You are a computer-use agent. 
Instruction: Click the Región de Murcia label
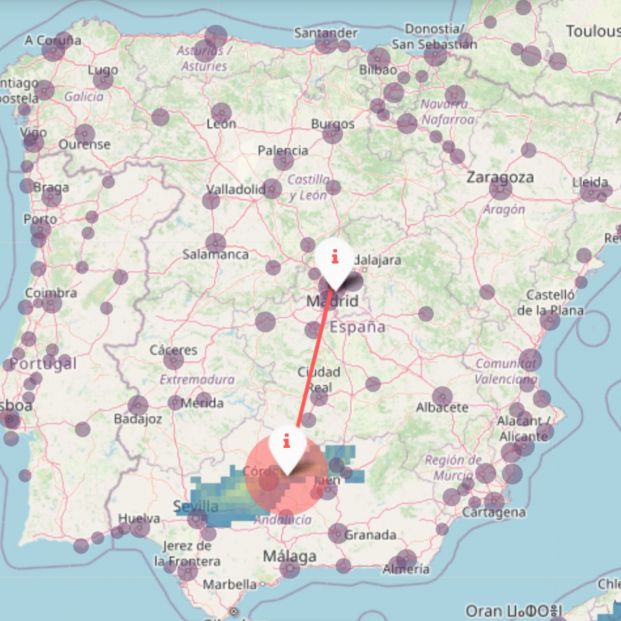click(453, 467)
